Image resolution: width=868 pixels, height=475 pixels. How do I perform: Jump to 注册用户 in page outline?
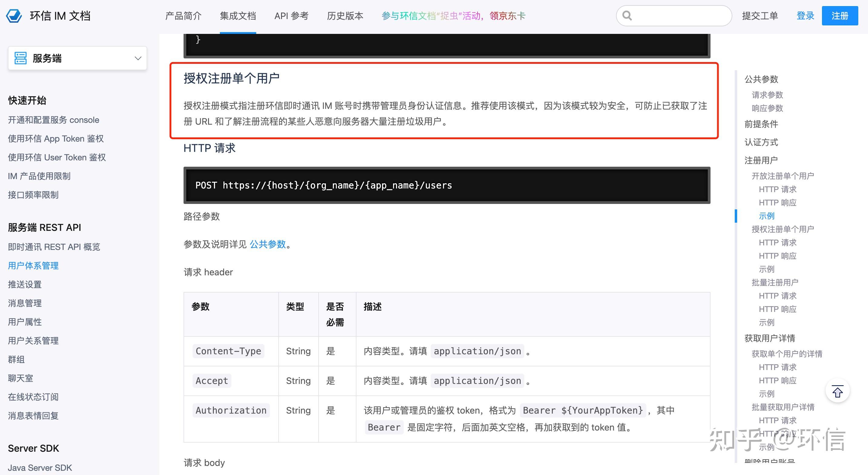click(761, 160)
